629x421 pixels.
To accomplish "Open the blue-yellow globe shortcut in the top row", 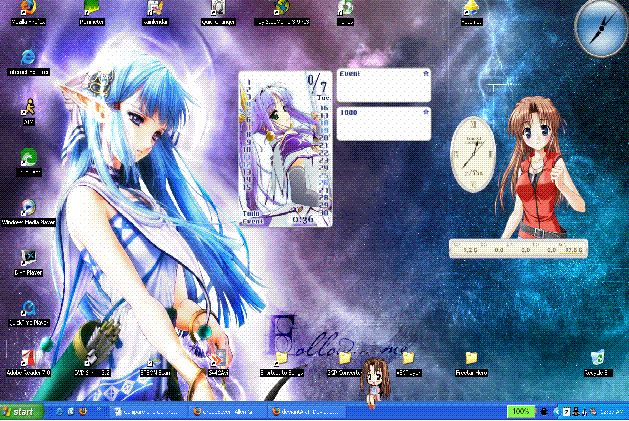I will pyautogui.click(x=282, y=12).
